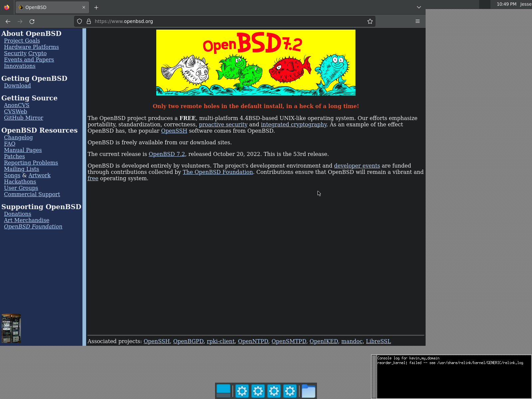Click the OpenBSD 7.2 pufferfish banner

coord(256,63)
